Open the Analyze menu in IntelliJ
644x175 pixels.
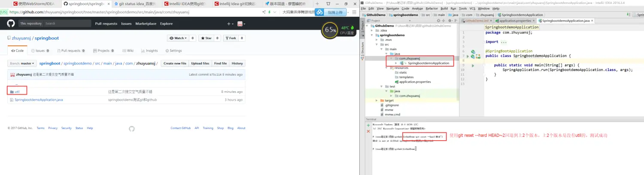(x=418, y=9)
